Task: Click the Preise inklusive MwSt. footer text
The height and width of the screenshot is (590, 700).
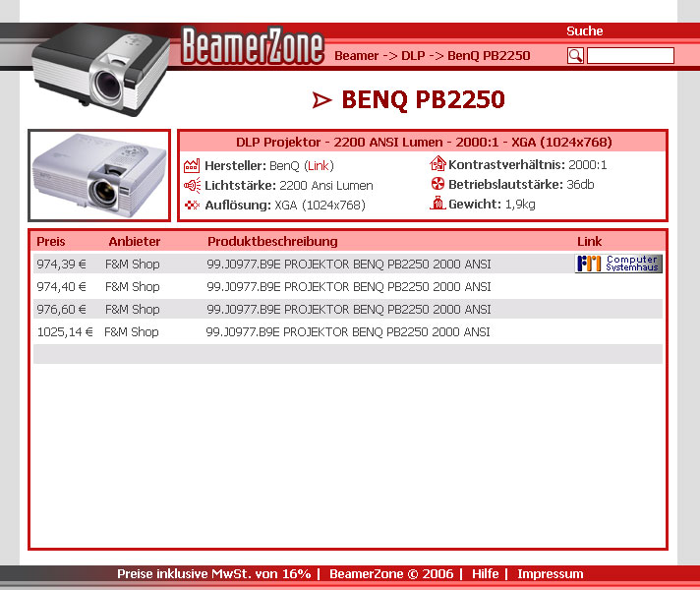Action: 214,574
